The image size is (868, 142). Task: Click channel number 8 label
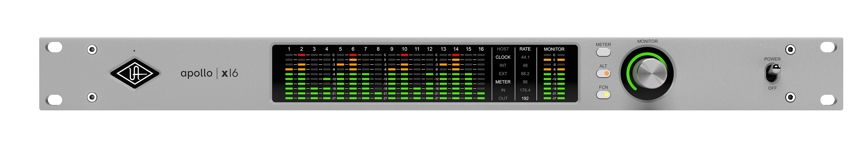[x=378, y=49]
